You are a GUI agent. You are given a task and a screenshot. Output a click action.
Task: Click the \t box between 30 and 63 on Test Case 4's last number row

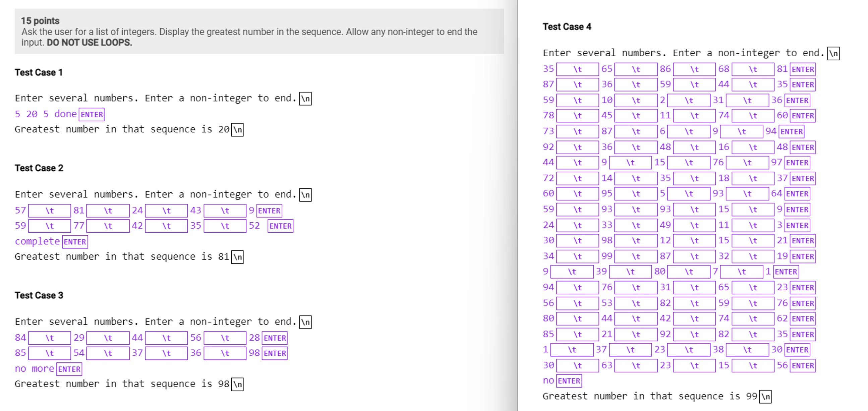point(577,365)
